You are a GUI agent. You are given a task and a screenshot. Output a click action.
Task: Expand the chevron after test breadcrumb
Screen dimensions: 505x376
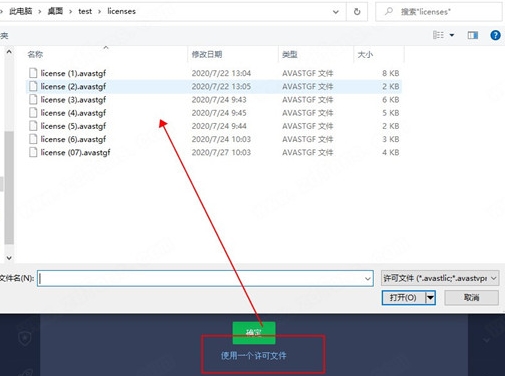pyautogui.click(x=99, y=12)
